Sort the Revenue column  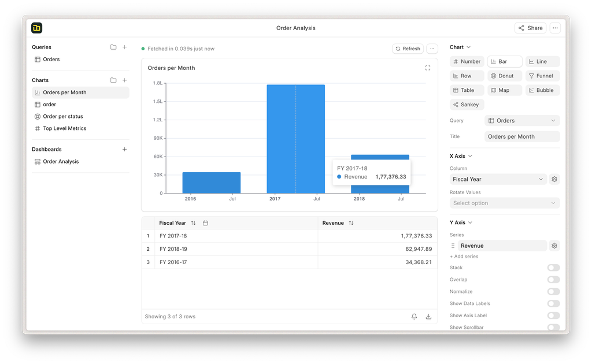[x=351, y=223]
